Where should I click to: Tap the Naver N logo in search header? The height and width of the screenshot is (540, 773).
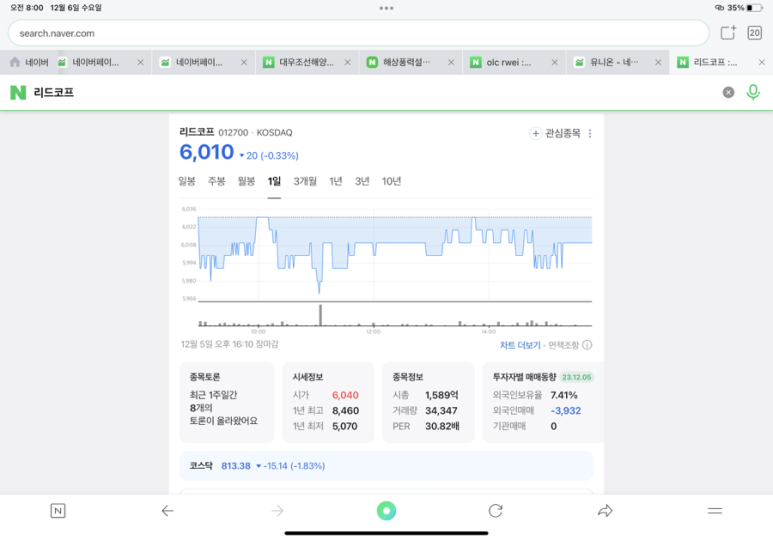18,92
